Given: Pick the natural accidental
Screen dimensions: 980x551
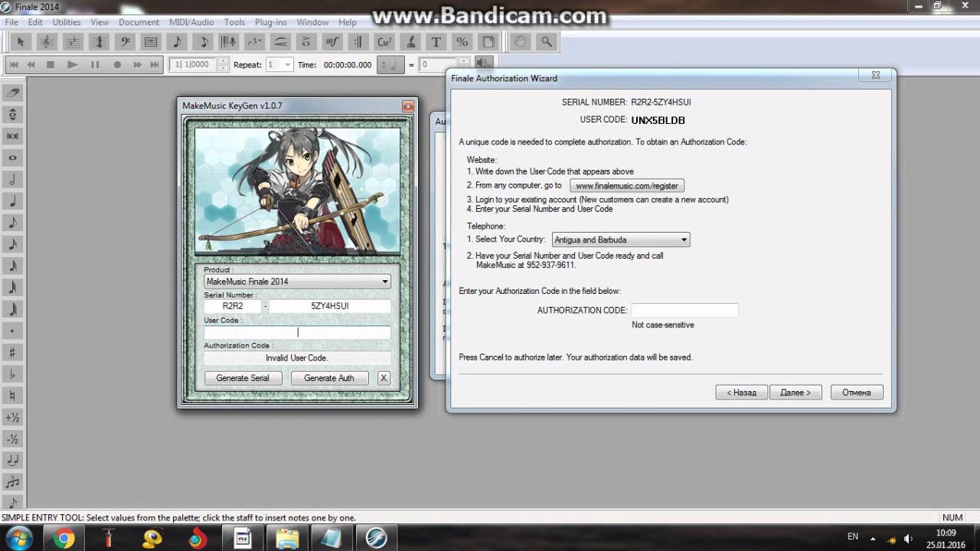Looking at the screenshot, I should (x=12, y=396).
